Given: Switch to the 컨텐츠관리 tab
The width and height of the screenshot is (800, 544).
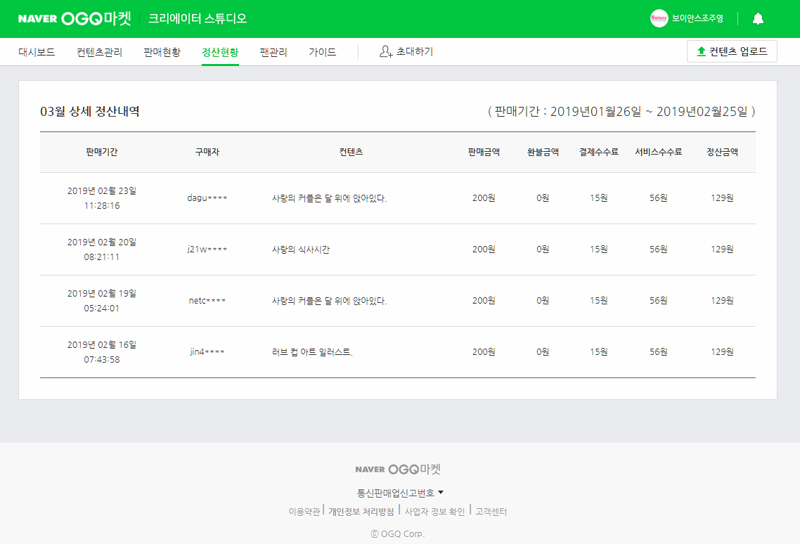Looking at the screenshot, I should tap(99, 52).
